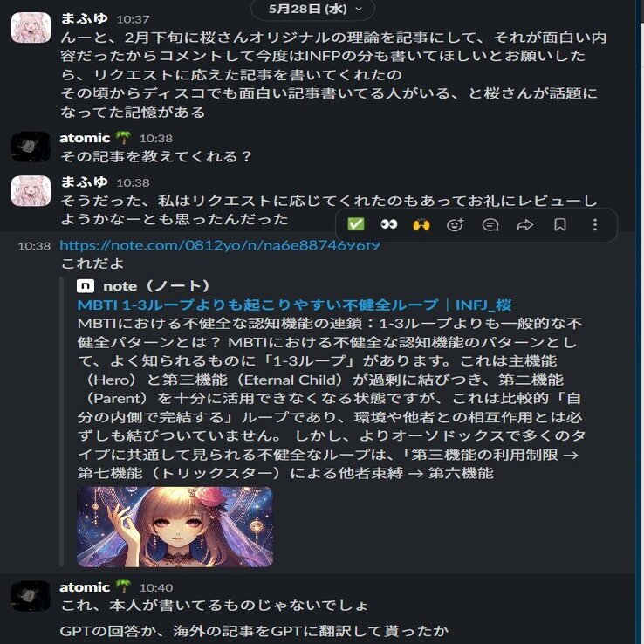This screenshot has height=644, width=644.
Task: Click the まふゆ username at 10:37
Action: pyautogui.click(x=84, y=18)
